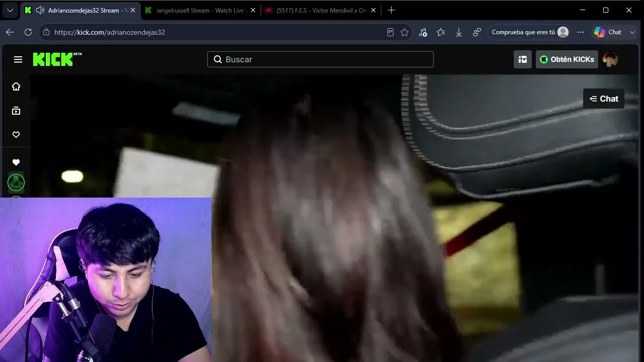Expand the chevron next to Copilot Chat
The height and width of the screenshot is (362, 644).
[x=632, y=32]
